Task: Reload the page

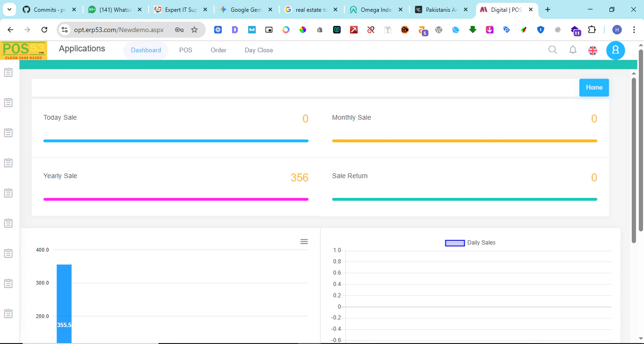Action: coord(44,30)
